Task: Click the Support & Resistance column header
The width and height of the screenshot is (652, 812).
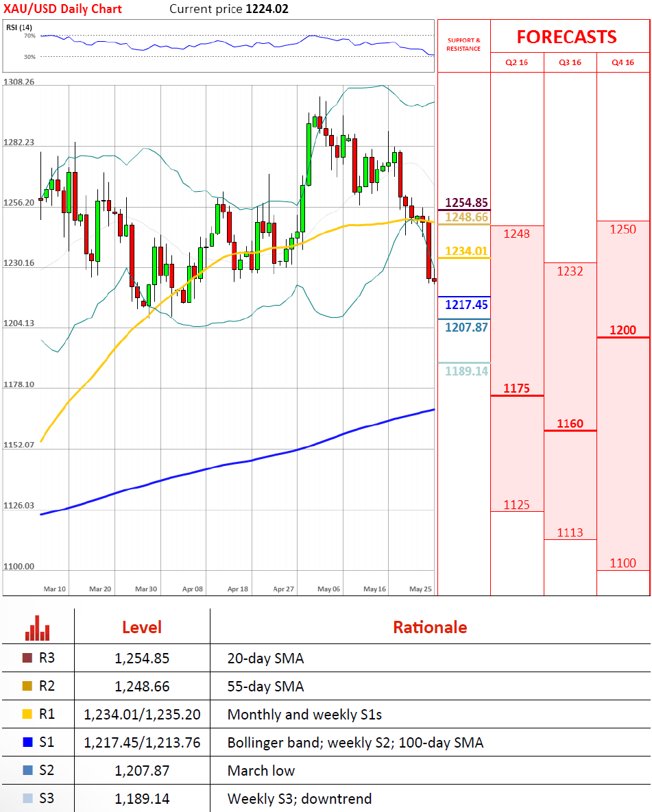Action: pos(463,45)
